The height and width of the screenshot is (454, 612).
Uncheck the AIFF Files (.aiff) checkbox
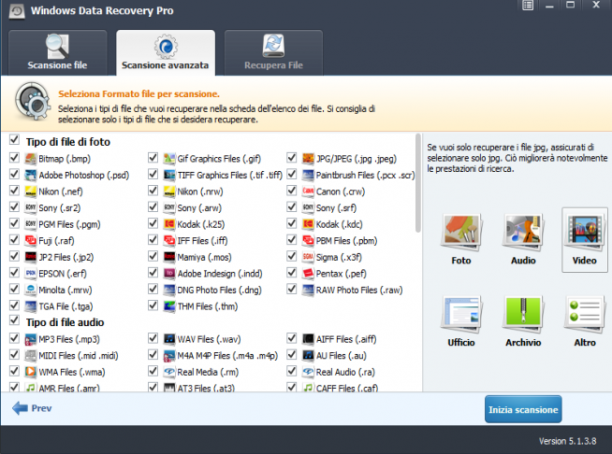[x=292, y=338]
